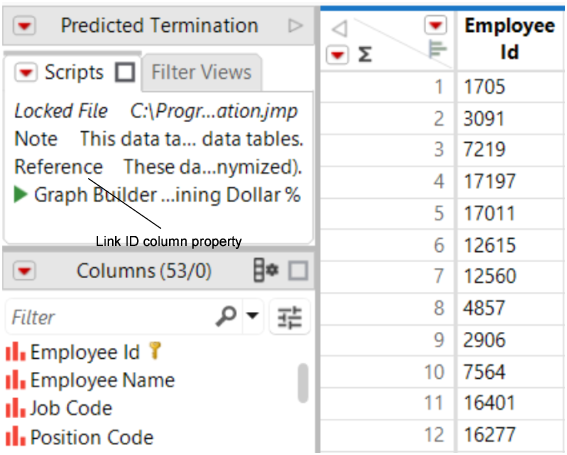Open the rows red triangle menu

pyautogui.click(x=337, y=55)
